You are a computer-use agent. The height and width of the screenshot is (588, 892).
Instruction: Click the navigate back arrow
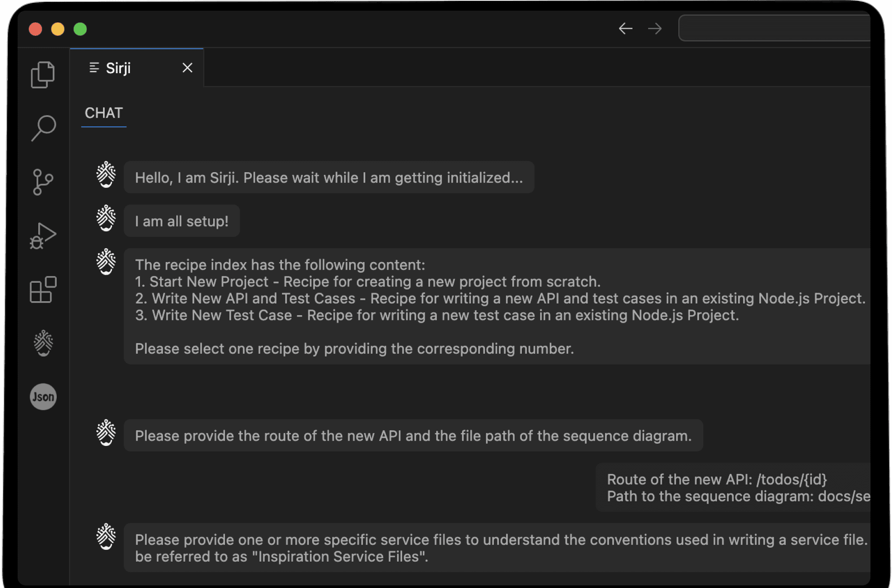point(625,29)
